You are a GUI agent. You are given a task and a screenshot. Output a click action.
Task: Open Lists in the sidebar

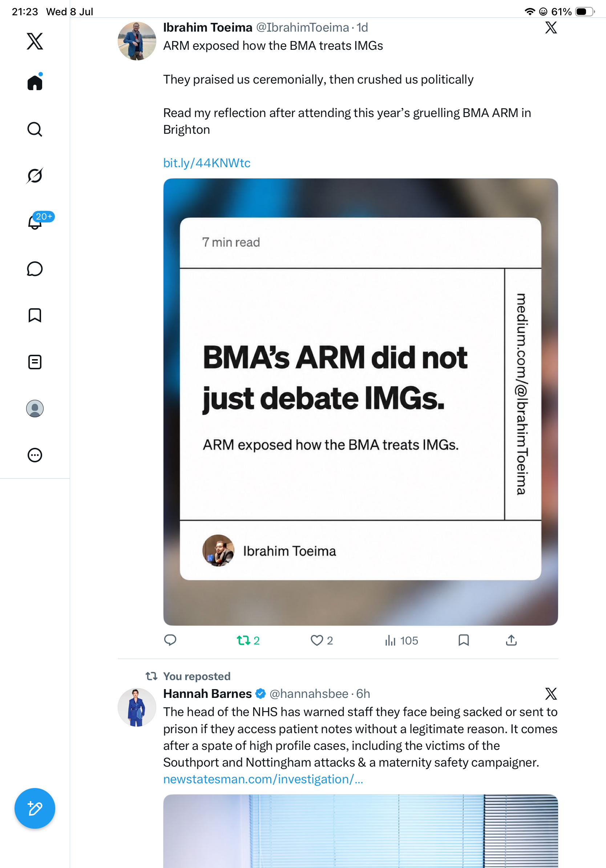coord(35,362)
